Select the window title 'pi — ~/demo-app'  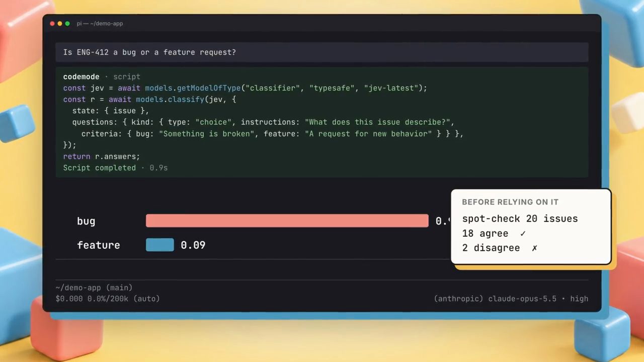(x=100, y=24)
